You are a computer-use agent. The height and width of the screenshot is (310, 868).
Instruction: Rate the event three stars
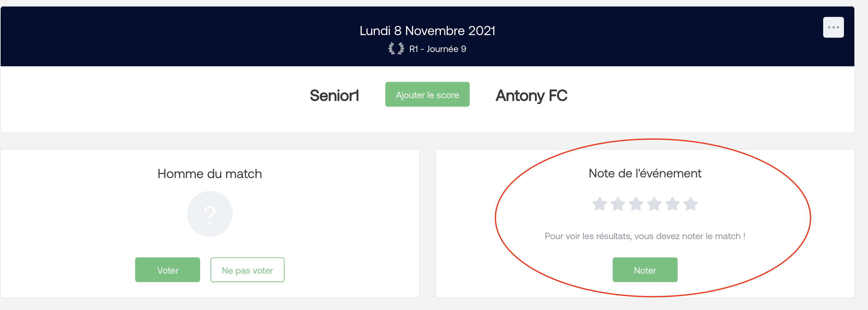point(636,204)
